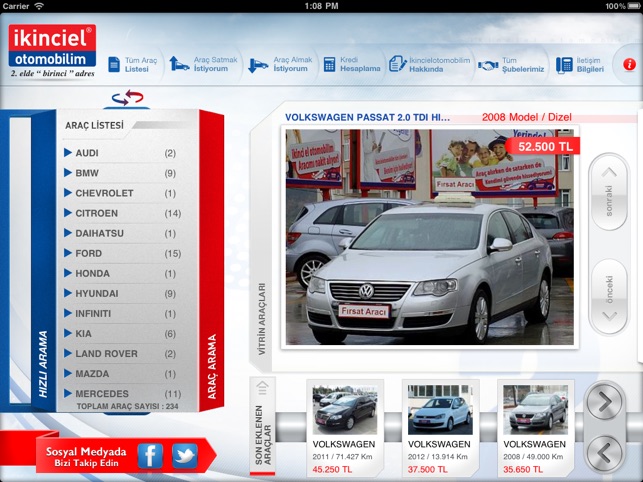Click the 52.500 TL price tag
643x482 pixels.
543,146
